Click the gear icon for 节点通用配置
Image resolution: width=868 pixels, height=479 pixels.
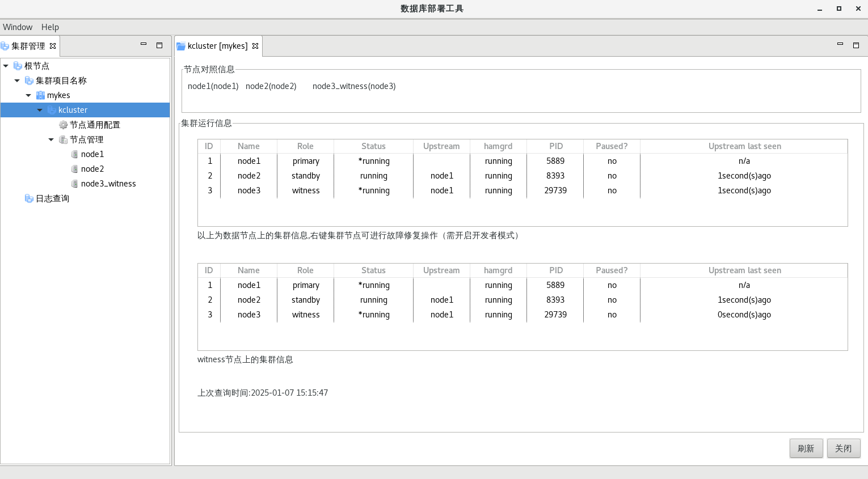(x=63, y=125)
